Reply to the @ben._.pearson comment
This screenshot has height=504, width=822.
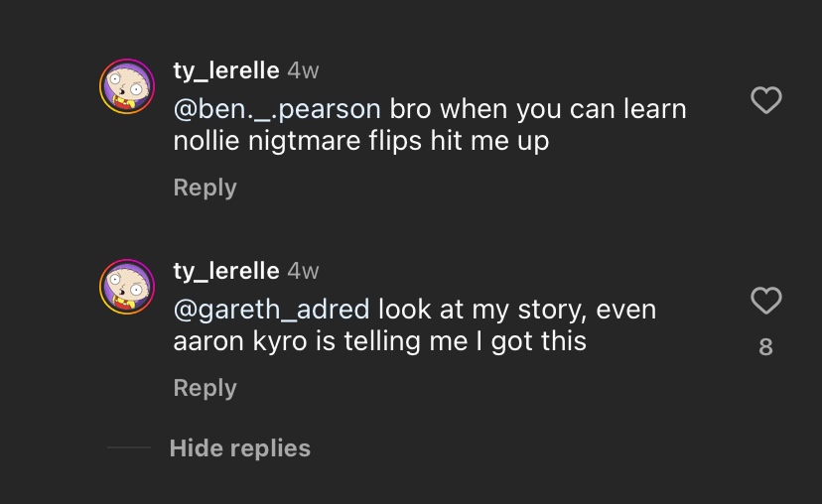click(205, 188)
